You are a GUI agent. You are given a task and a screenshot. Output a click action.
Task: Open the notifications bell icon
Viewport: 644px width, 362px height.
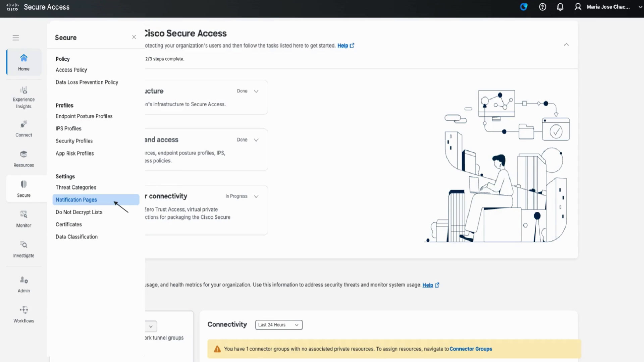[x=560, y=7]
